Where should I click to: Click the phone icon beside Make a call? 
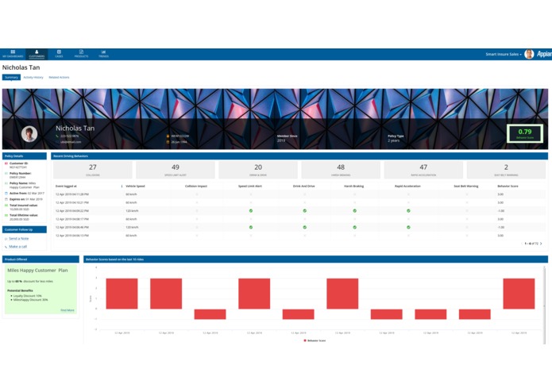[6, 247]
